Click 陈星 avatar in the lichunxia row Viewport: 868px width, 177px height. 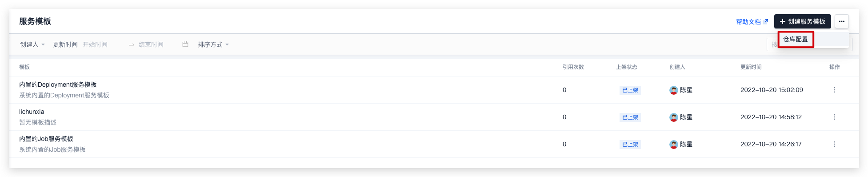674,117
